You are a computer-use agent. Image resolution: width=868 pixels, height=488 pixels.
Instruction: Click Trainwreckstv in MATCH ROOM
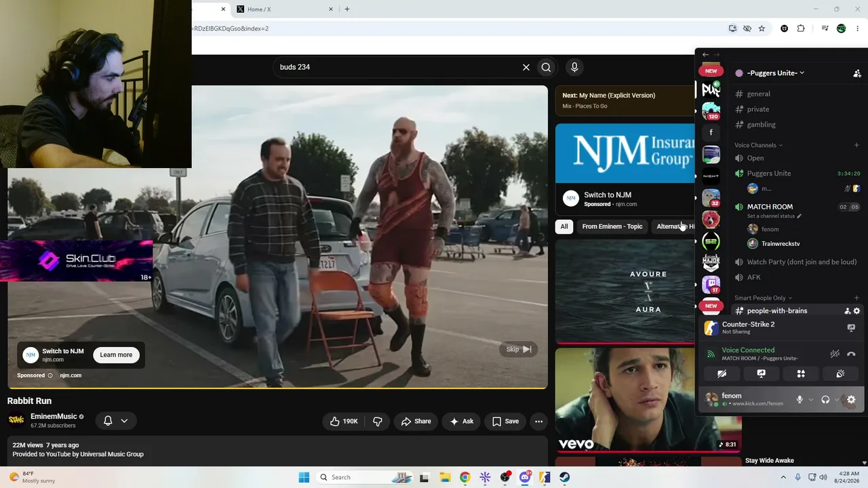pyautogui.click(x=780, y=244)
